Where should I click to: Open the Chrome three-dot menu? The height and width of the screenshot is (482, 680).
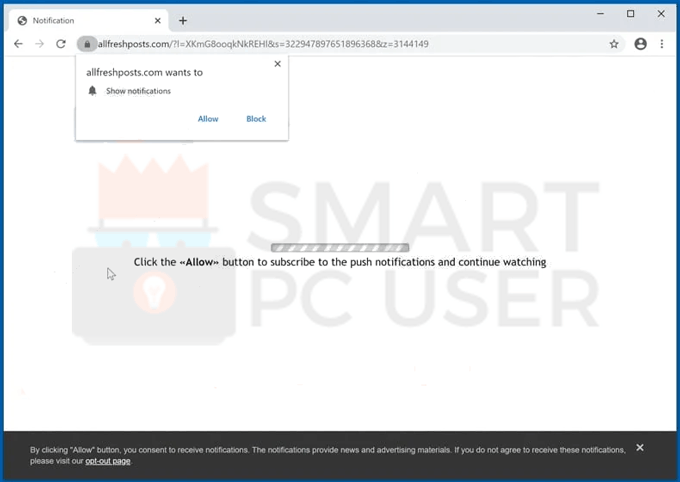pyautogui.click(x=661, y=44)
